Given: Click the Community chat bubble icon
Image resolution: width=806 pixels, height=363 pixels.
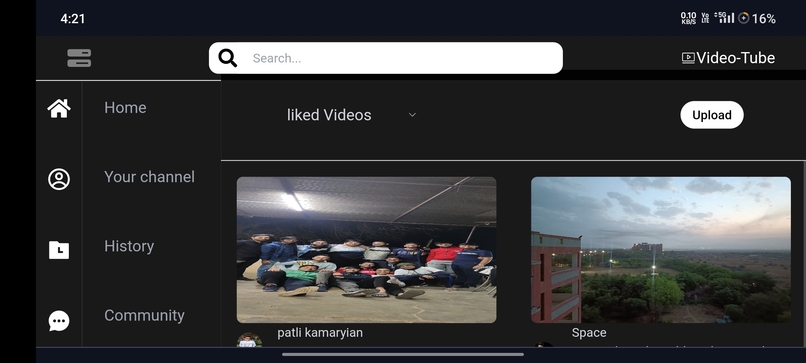Looking at the screenshot, I should pyautogui.click(x=59, y=321).
